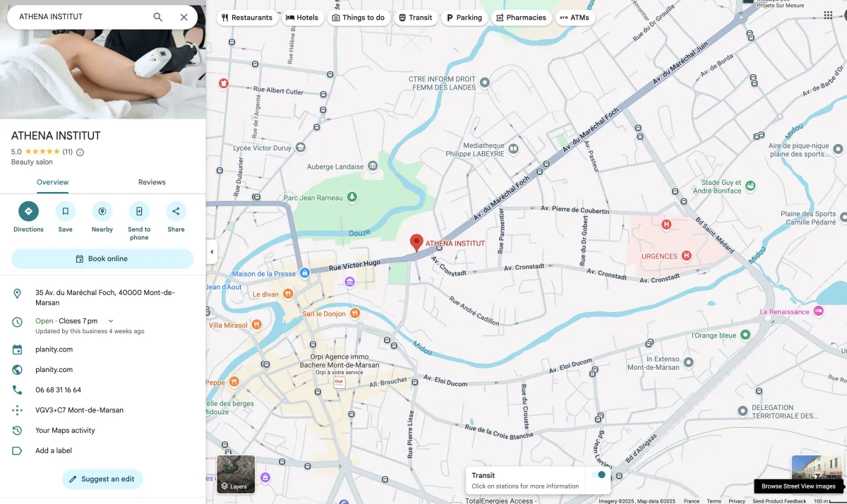Screen dimensions: 847x504
Task: Collapse the side panel arrow
Action: [x=212, y=252]
